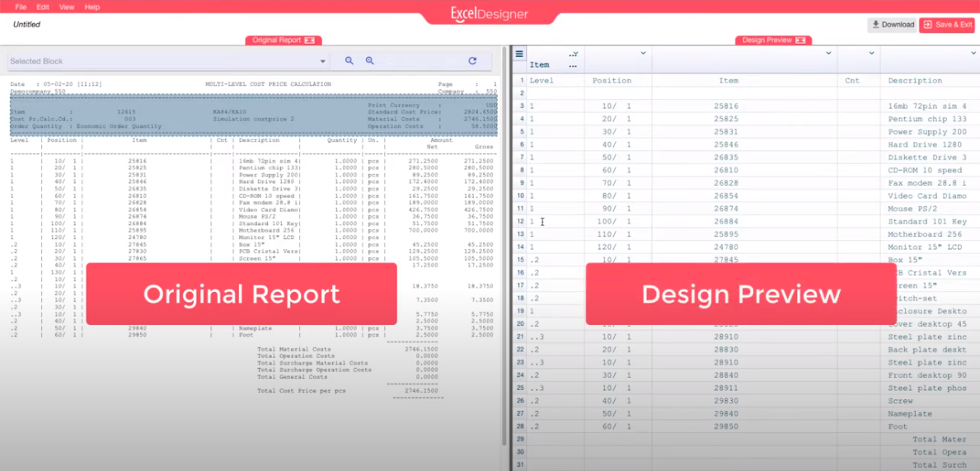Open the fourth column header dropdown

click(871, 53)
